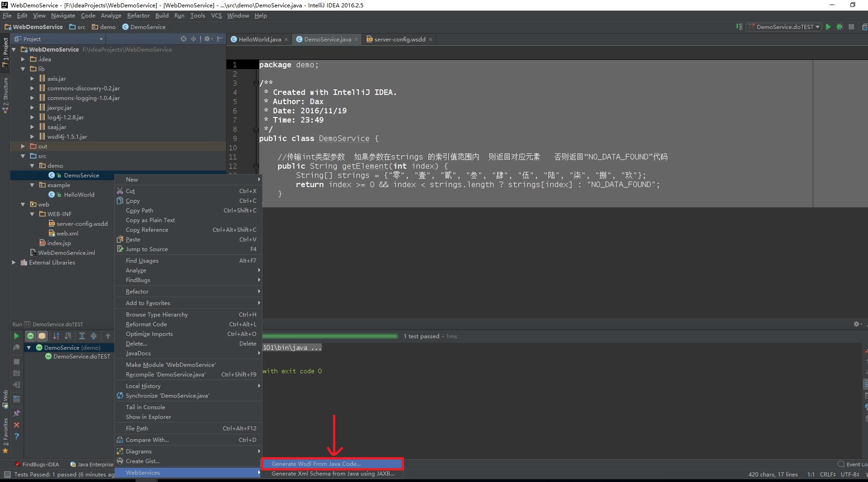Image resolution: width=868 pixels, height=482 pixels.
Task: Choose Generate Wsdl From Java Code
Action: pyautogui.click(x=332, y=464)
